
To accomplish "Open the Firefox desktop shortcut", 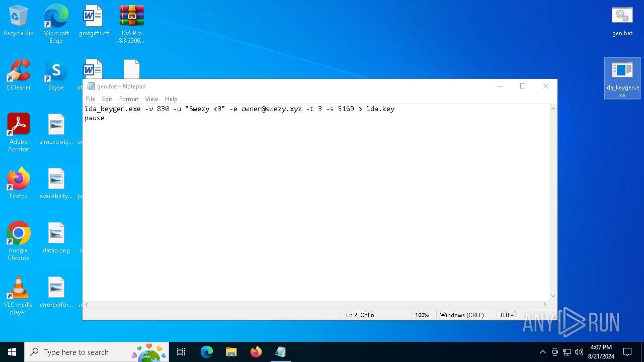I will [x=19, y=184].
